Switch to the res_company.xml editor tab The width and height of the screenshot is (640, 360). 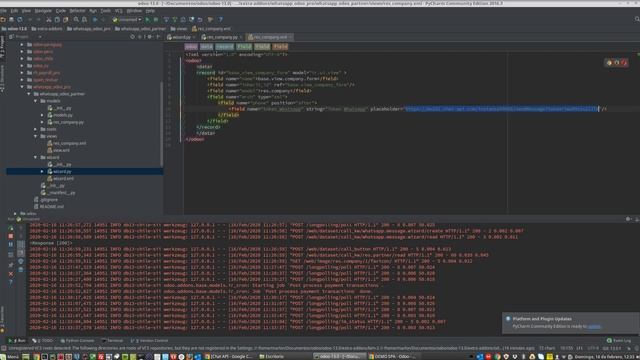(x=270, y=37)
